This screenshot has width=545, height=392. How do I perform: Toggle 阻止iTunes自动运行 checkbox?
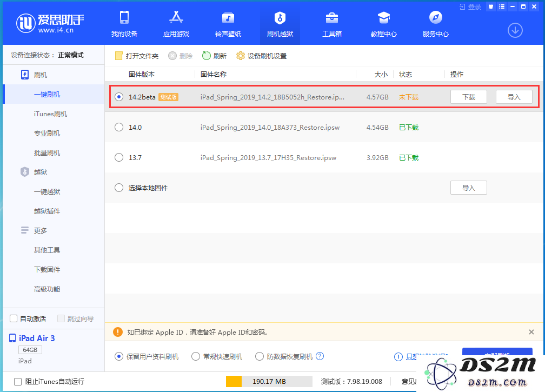point(18,382)
